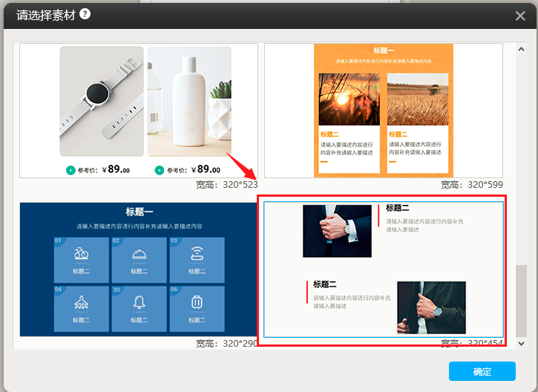Click the 宽高：320*523 size label
The height and width of the screenshot is (392, 538).
coord(226,185)
